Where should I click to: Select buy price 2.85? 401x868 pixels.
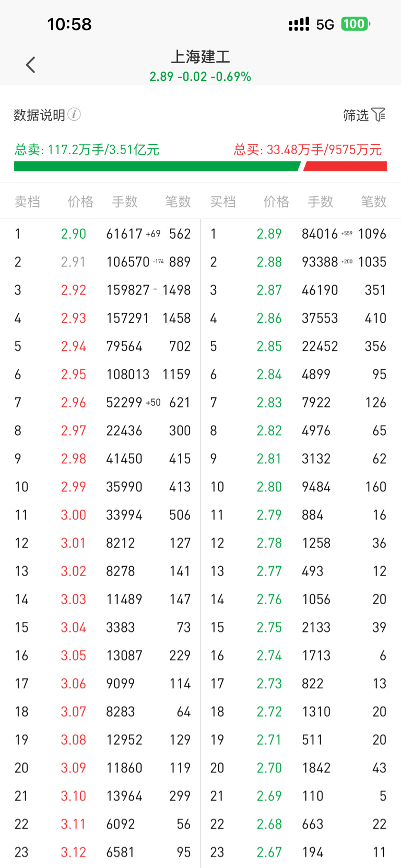[269, 346]
